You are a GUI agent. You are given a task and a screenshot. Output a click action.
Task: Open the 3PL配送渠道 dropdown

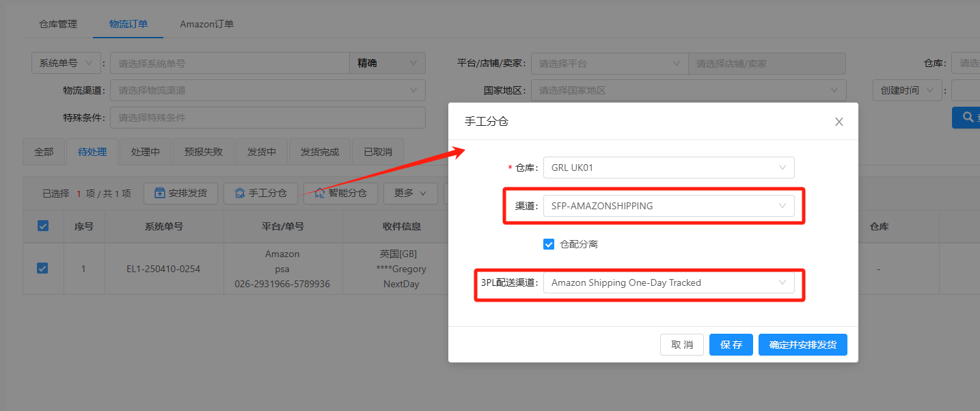tap(668, 282)
